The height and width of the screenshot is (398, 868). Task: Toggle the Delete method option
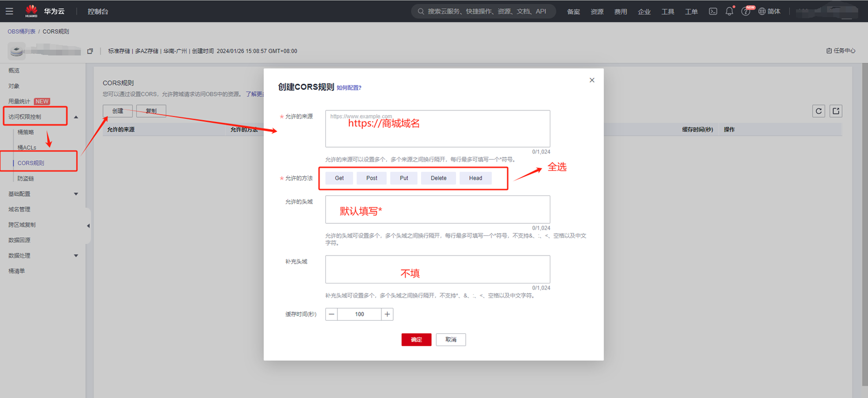click(438, 178)
